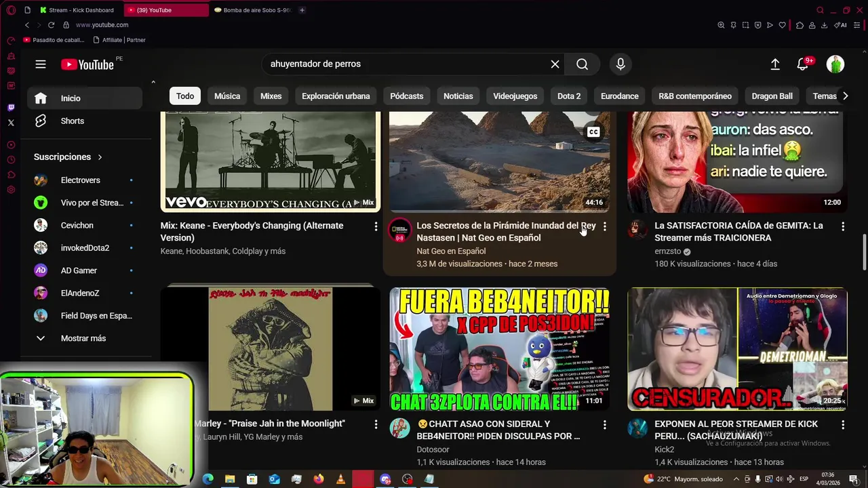The image size is (868, 488).
Task: Open the invokedDota2 channel subscription
Action: 85,248
